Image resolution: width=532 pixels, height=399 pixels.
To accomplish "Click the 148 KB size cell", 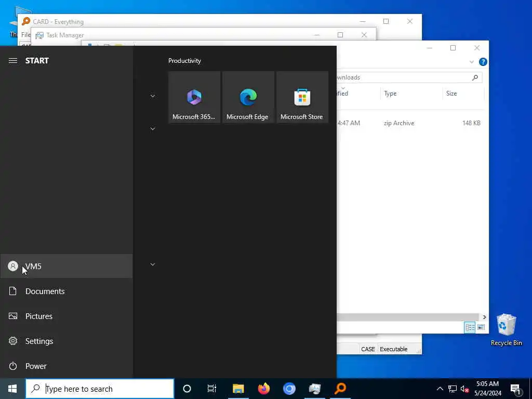I will click(471, 123).
